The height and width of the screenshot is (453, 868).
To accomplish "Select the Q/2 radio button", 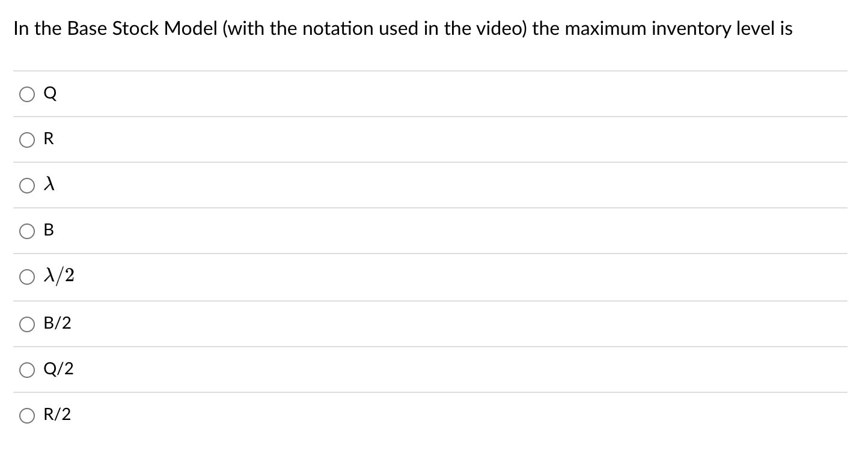I will pos(26,370).
